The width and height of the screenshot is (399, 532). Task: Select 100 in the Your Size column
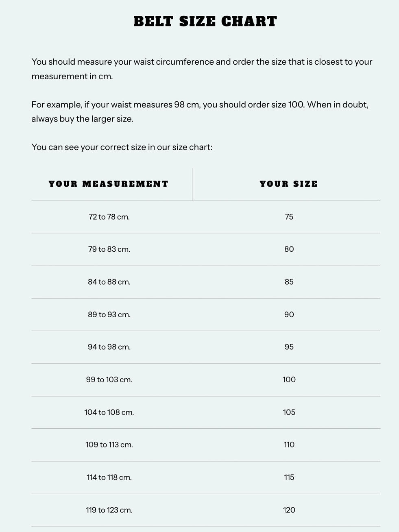pyautogui.click(x=289, y=379)
